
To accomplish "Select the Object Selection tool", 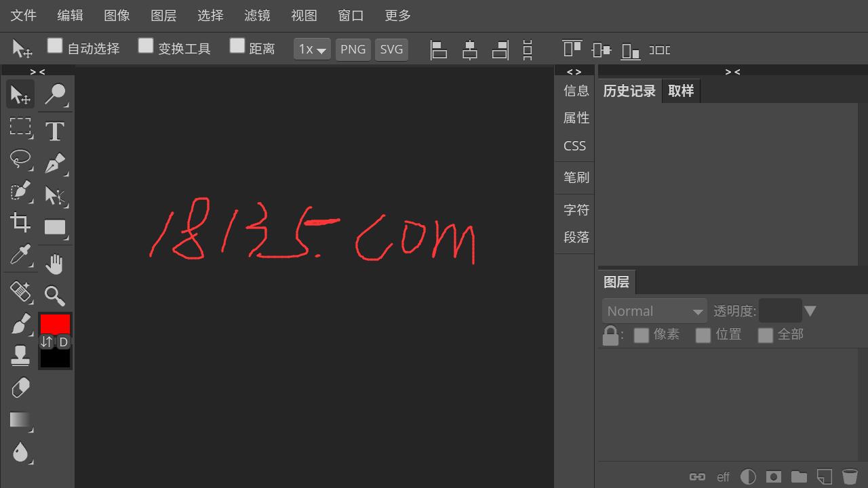I will coord(20,192).
